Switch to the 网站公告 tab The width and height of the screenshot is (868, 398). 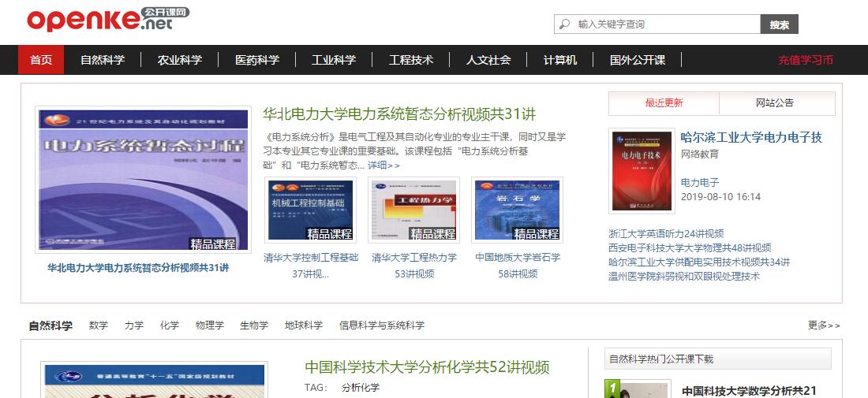776,103
